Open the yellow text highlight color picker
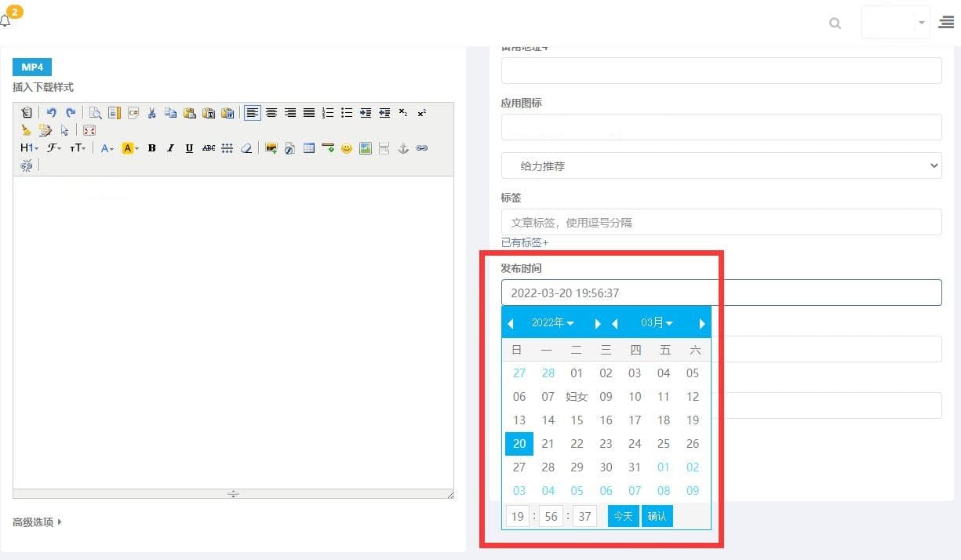Image resolution: width=961 pixels, height=560 pixels. (x=130, y=148)
